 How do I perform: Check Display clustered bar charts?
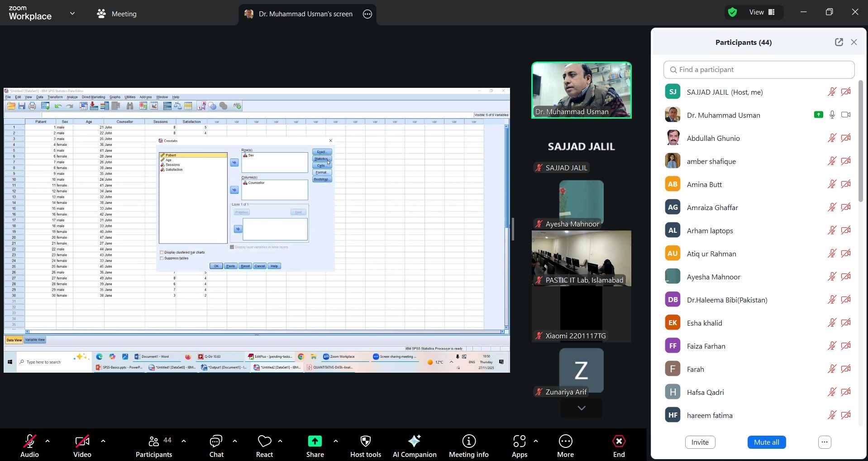[162, 252]
